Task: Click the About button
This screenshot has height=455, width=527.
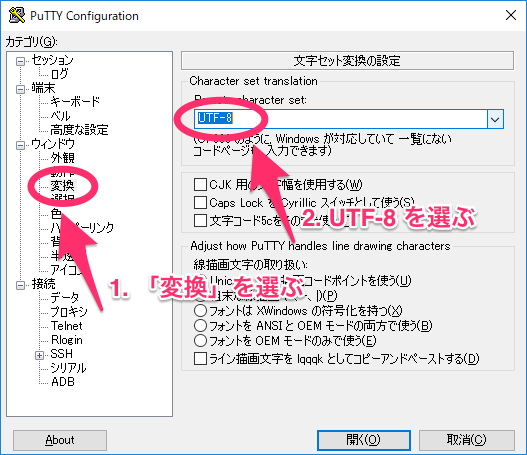Action: (60, 440)
